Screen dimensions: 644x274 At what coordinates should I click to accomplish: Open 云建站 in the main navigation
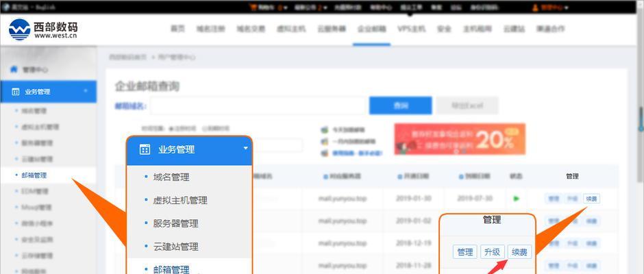pos(514,29)
